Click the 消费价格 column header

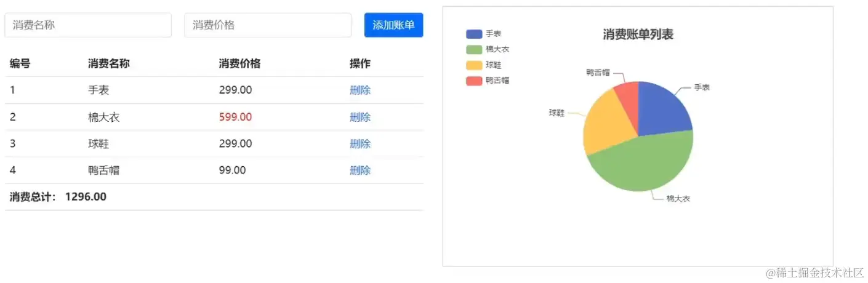[239, 64]
